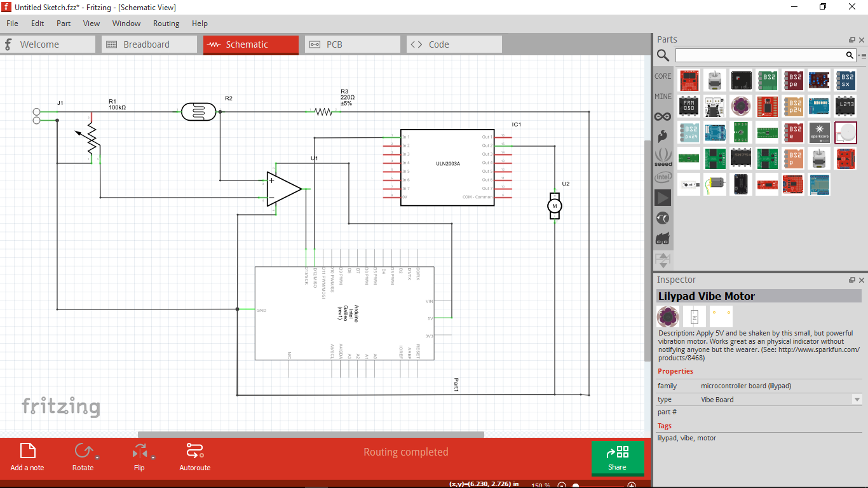This screenshot has height=488, width=868.
Task: Select the photocell R2 symbol
Action: (x=198, y=112)
